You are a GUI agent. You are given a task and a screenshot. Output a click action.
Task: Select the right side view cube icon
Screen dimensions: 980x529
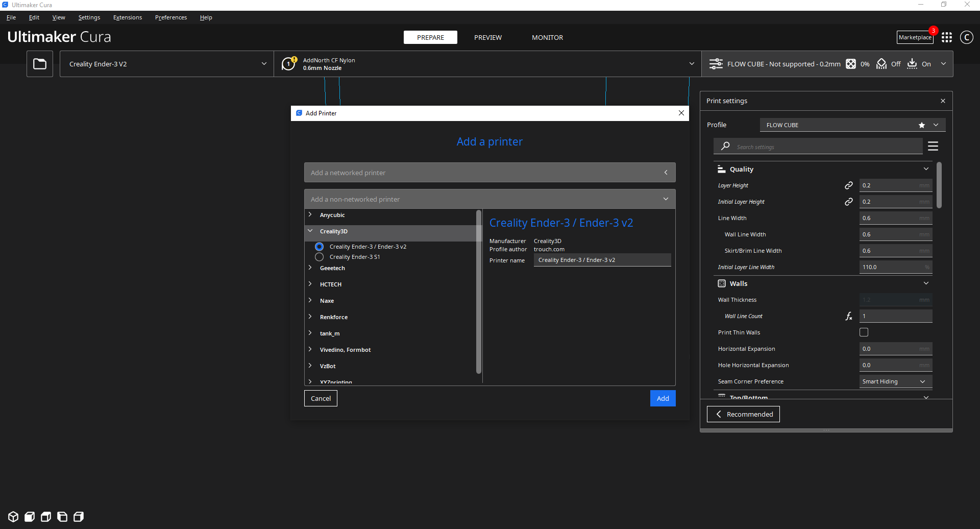click(79, 517)
